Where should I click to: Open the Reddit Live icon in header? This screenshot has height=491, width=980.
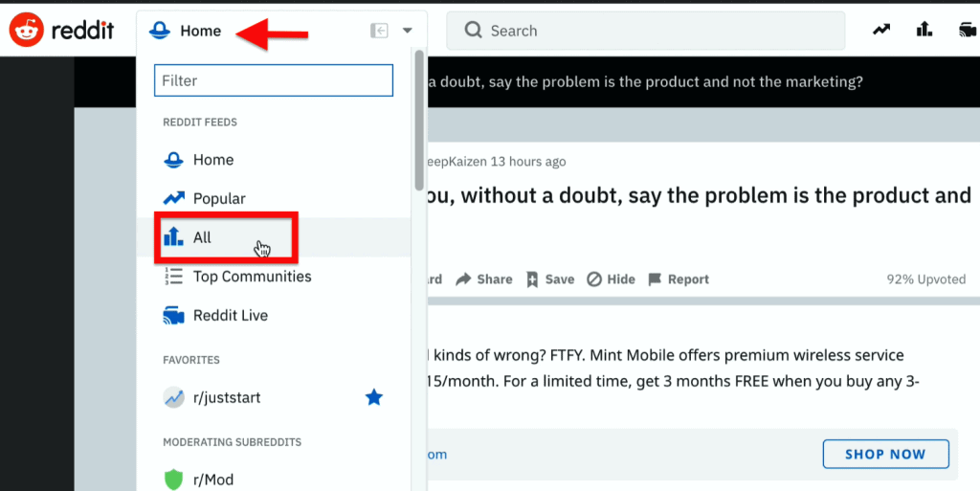coord(969,30)
